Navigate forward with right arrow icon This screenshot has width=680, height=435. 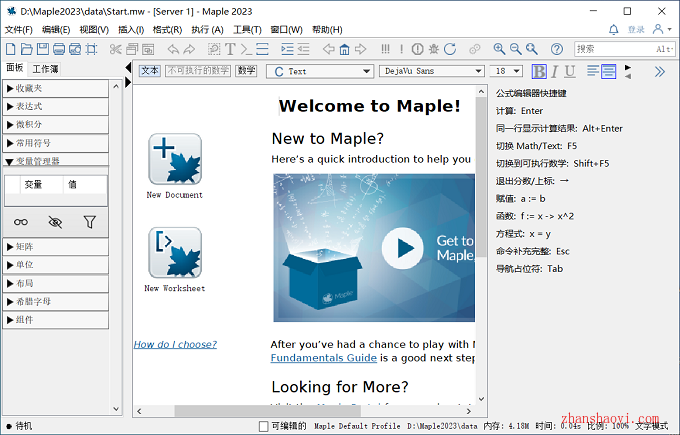click(x=360, y=49)
